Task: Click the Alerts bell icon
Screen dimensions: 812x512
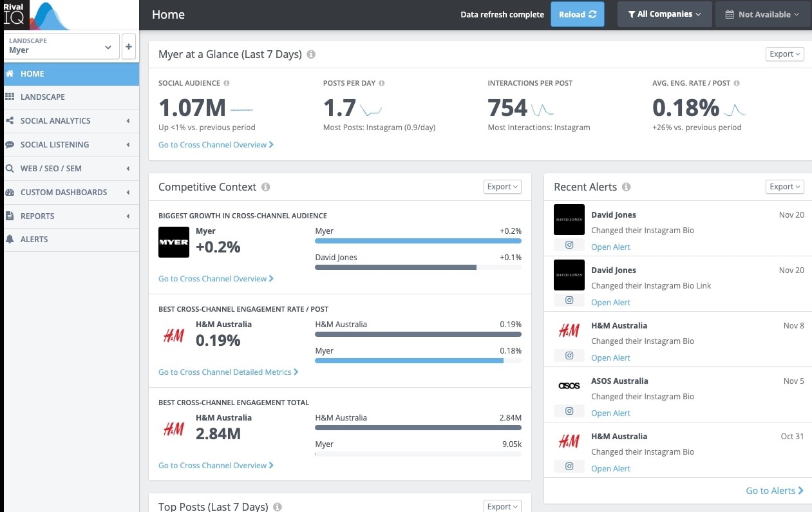Action: pyautogui.click(x=9, y=239)
